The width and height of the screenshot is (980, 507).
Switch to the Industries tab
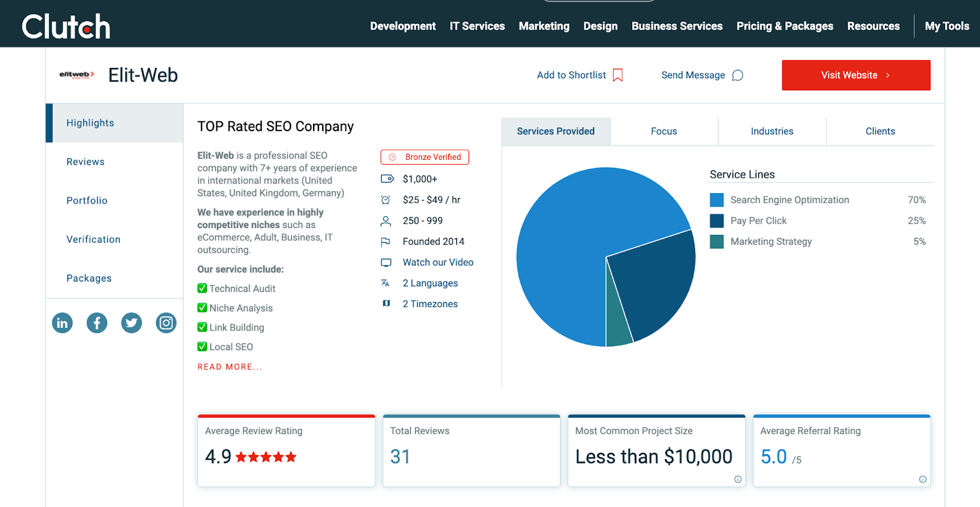pos(772,131)
